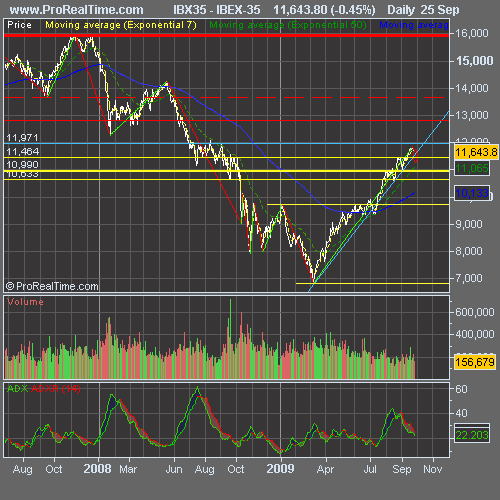Viewport: 500px width, 500px height.
Task: Click the IBX35 - IBEX-35 title
Action: tap(217, 10)
